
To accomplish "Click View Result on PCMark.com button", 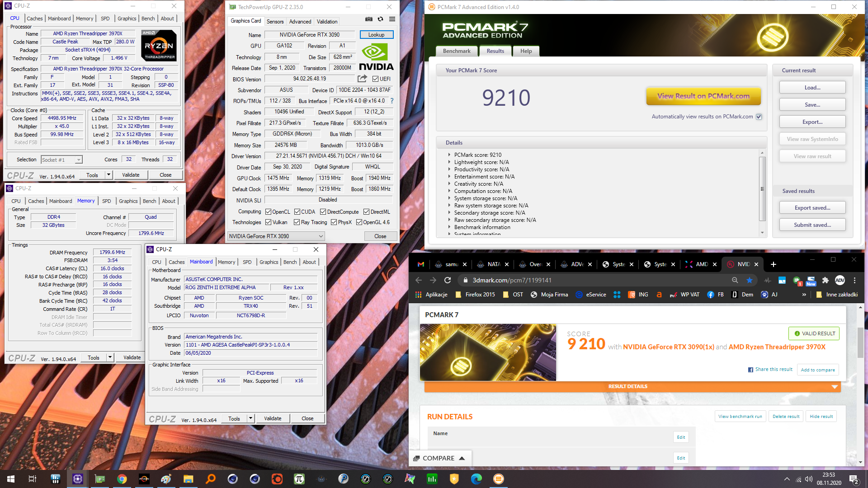I will click(703, 96).
